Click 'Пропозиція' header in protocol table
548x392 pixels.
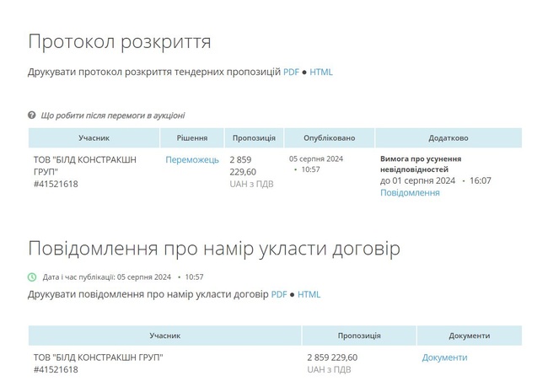254,138
